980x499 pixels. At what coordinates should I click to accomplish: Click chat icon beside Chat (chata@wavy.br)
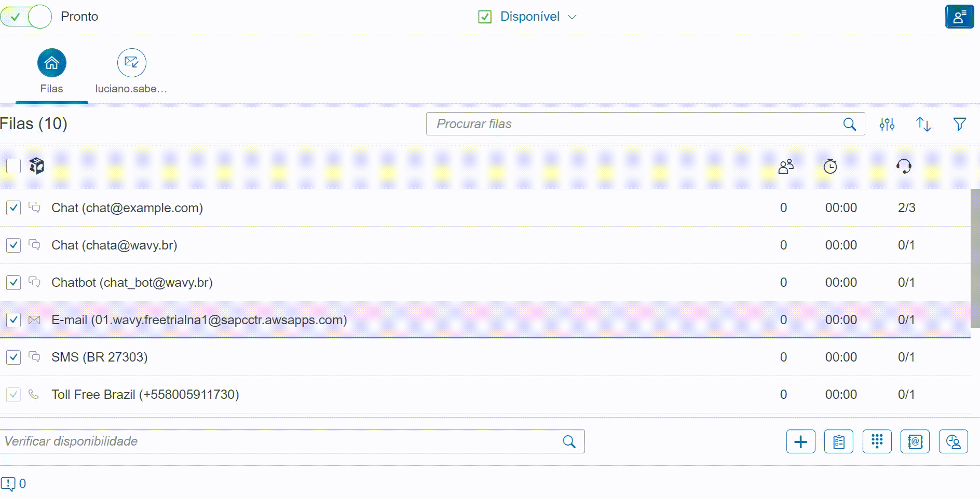pos(34,245)
